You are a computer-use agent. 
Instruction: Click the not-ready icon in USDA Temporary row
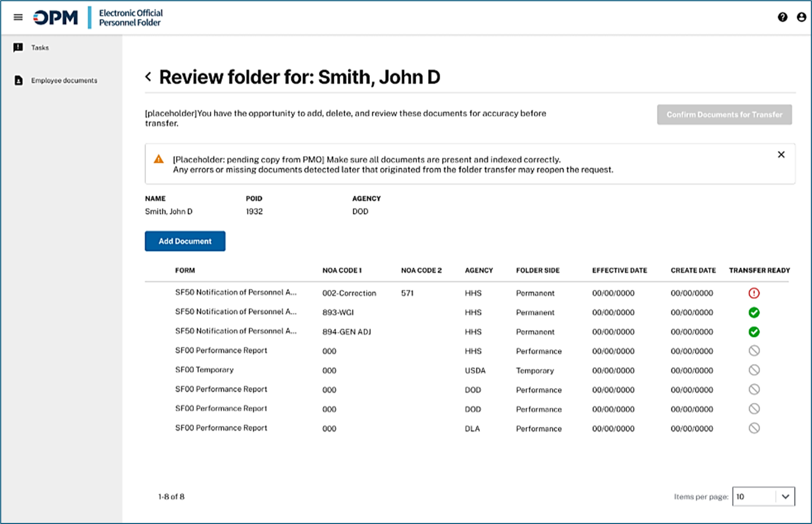tap(754, 370)
